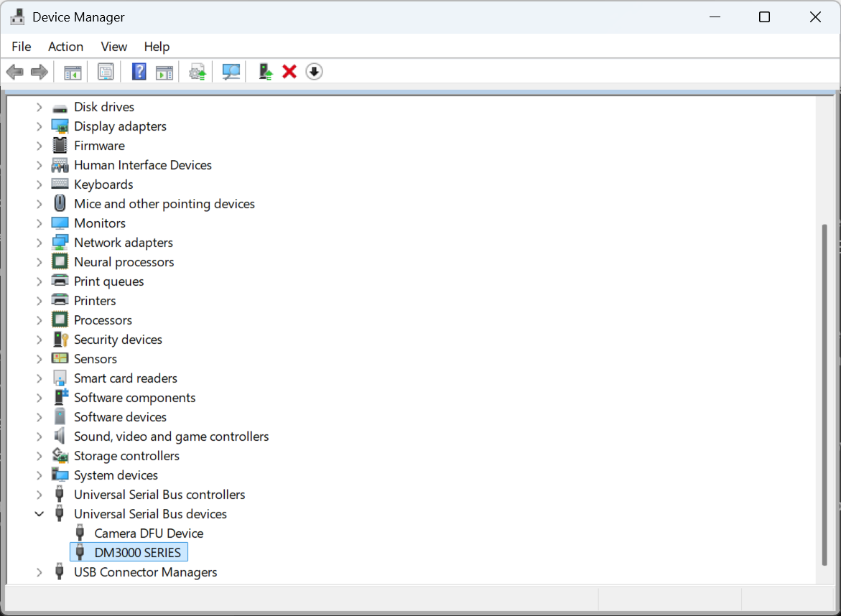Click the Firmware chip icon
Image resolution: width=841 pixels, height=616 pixels.
(x=60, y=146)
